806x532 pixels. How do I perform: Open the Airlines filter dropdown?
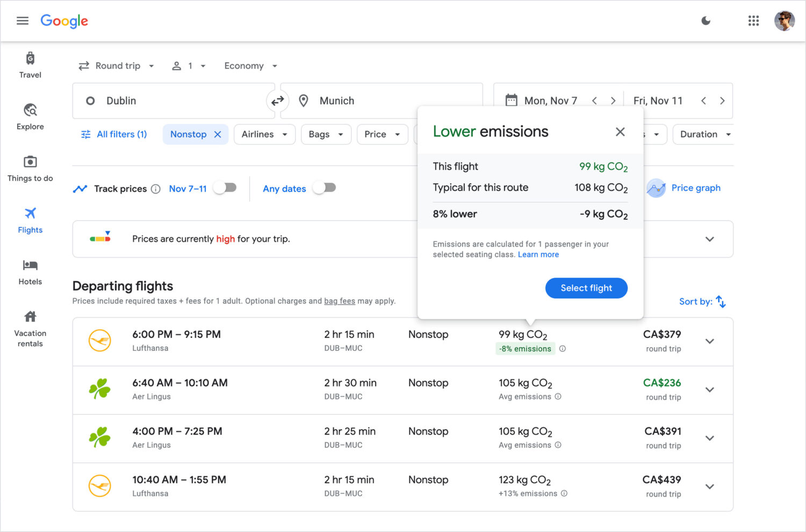coord(264,134)
